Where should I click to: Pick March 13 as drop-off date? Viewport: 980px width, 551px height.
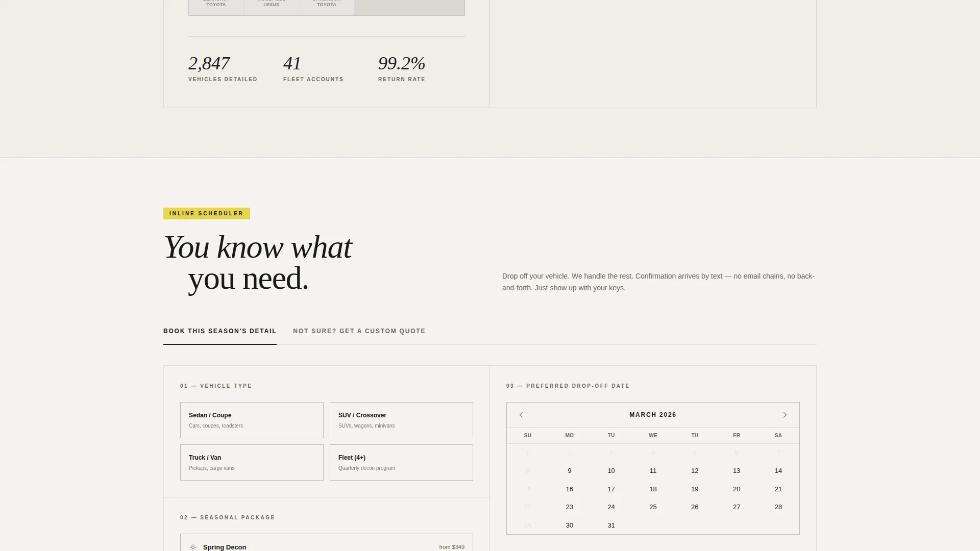point(737,471)
